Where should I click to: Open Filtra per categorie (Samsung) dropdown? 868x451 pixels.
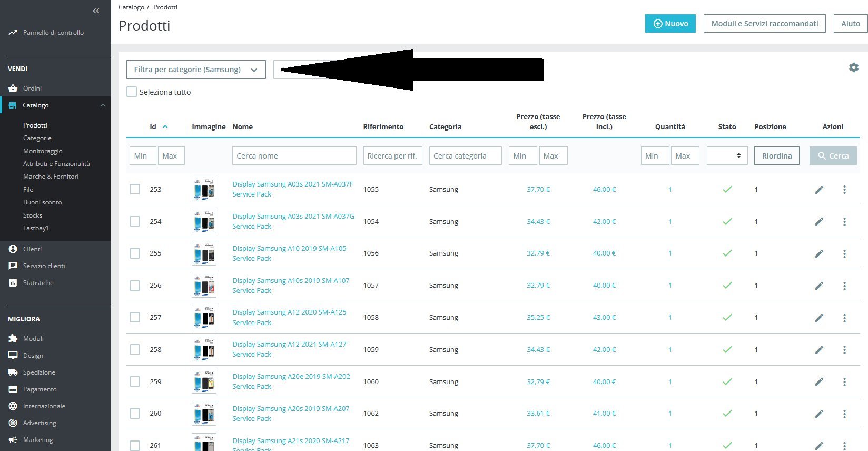[x=196, y=70]
